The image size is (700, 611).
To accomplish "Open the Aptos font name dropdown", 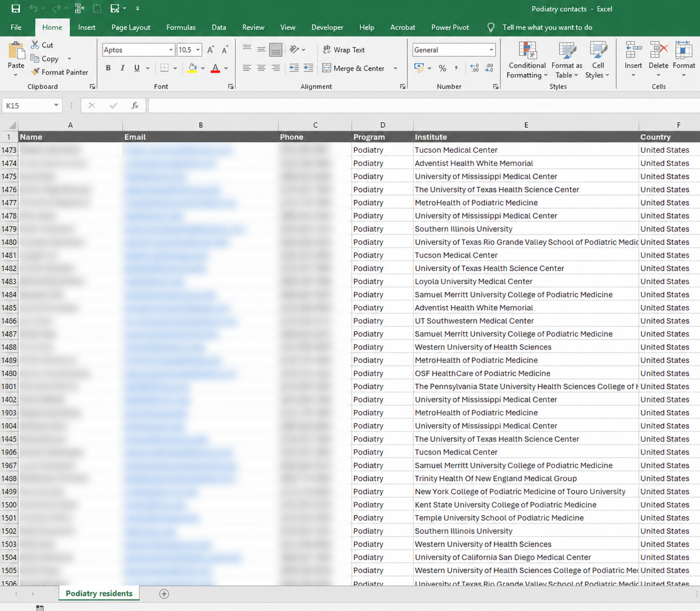I will tap(171, 50).
